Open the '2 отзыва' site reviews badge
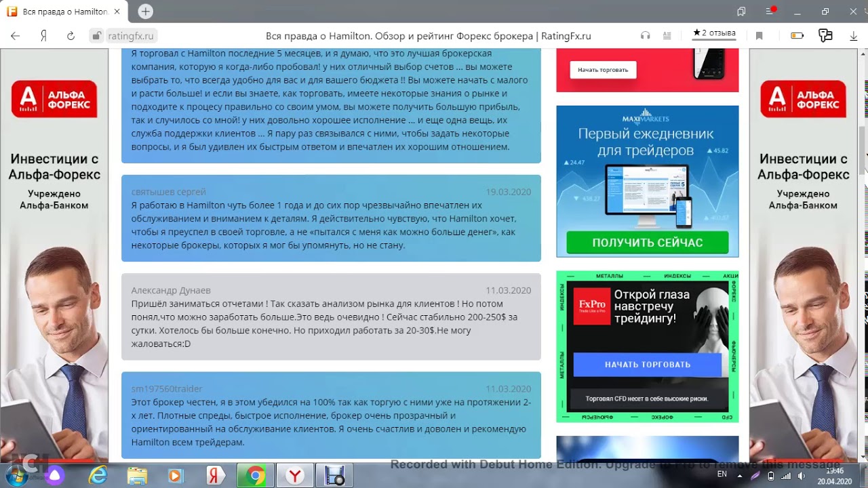Image resolution: width=868 pixels, height=488 pixels. [x=713, y=33]
